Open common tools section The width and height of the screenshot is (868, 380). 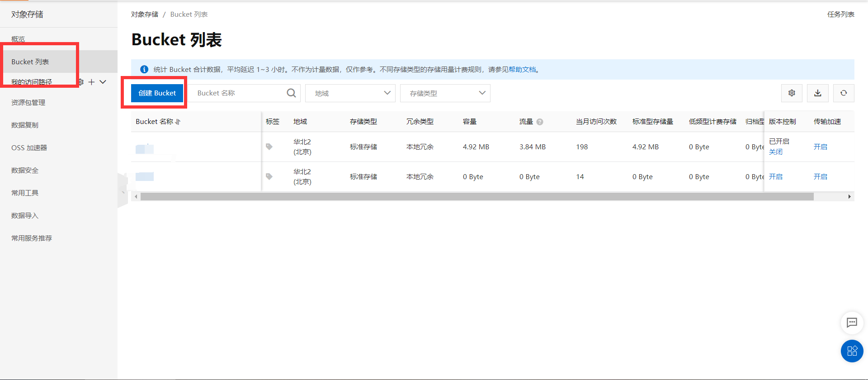[25, 193]
